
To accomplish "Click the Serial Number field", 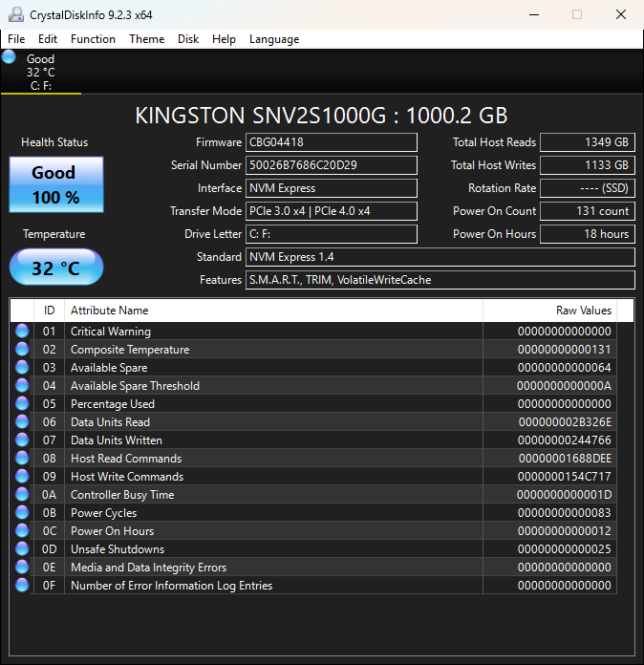I will 332,165.
